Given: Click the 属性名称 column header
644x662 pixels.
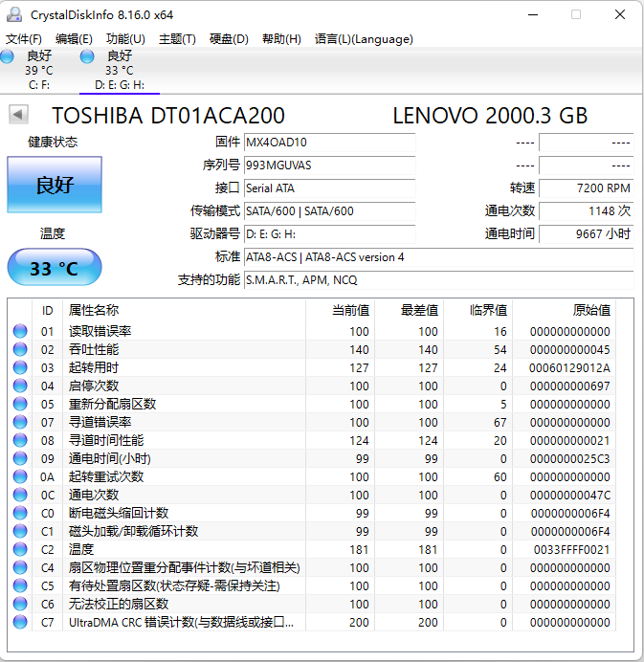Looking at the screenshot, I should pos(184,310).
